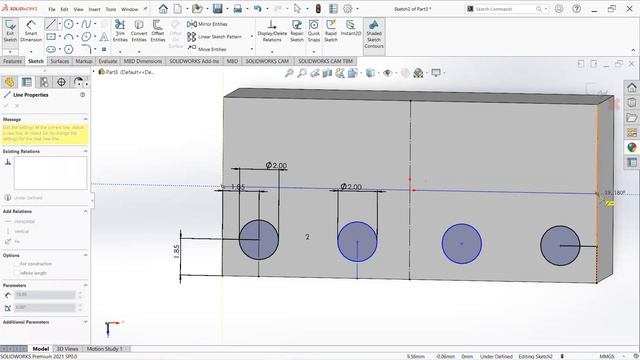The height and width of the screenshot is (360, 640).
Task: Click the Rapid Sketch tool
Action: 331,31
